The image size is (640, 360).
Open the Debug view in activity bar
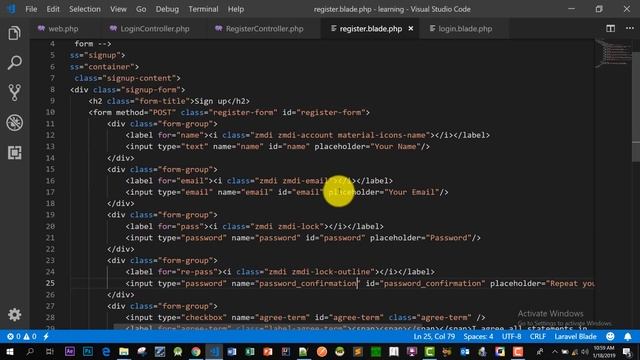pyautogui.click(x=14, y=122)
